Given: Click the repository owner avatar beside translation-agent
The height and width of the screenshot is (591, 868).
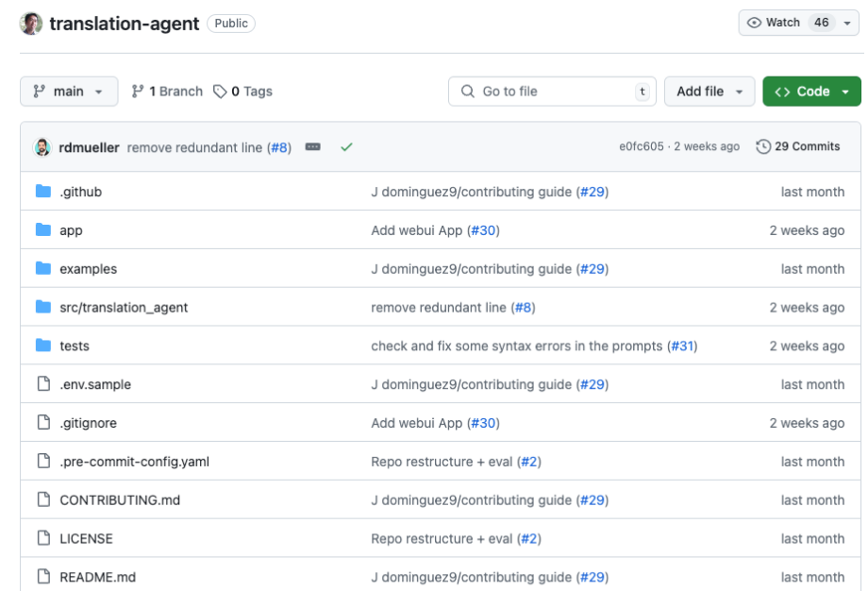Looking at the screenshot, I should [31, 24].
